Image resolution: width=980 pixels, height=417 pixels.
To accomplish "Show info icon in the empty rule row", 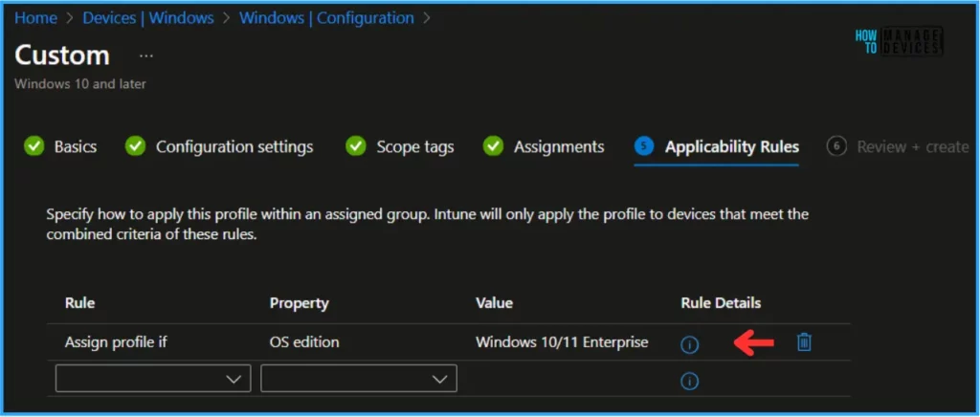I will (x=689, y=381).
